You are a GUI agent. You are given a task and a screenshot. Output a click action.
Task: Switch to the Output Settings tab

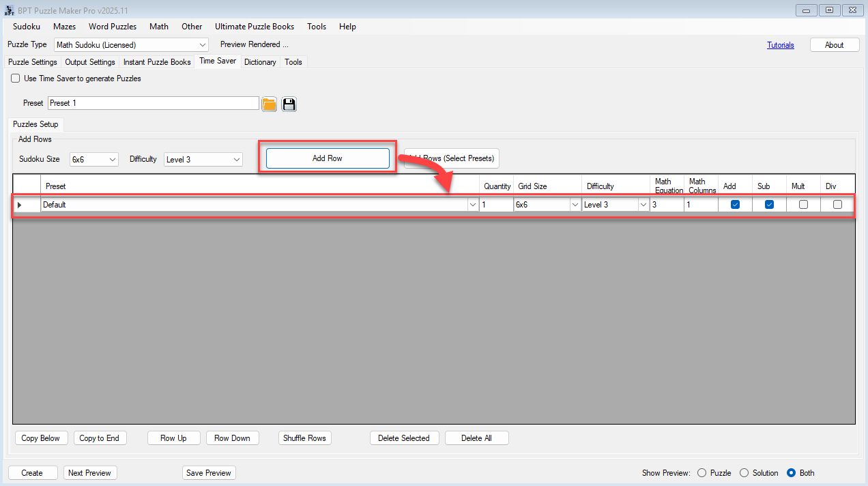[x=90, y=62]
